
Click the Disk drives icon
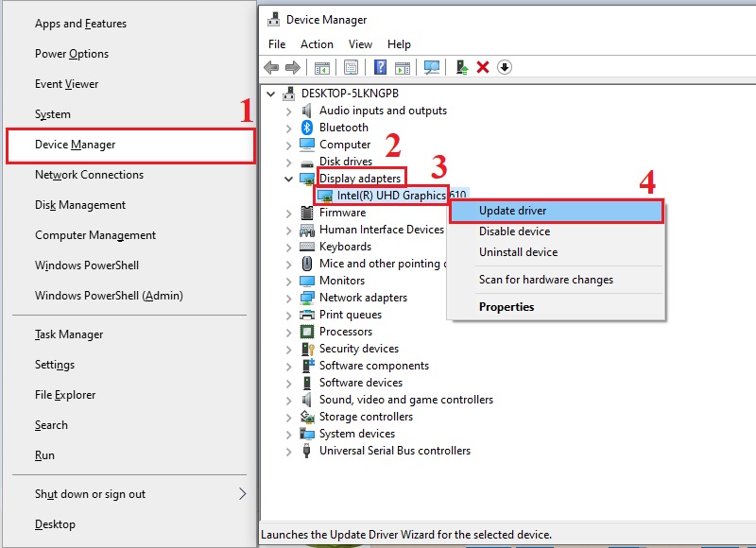306,163
